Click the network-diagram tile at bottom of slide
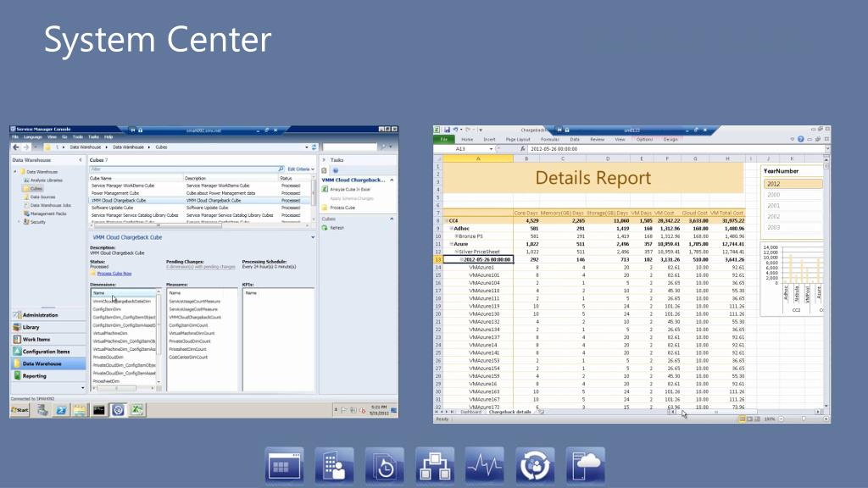This screenshot has width=868, height=488. [435, 465]
